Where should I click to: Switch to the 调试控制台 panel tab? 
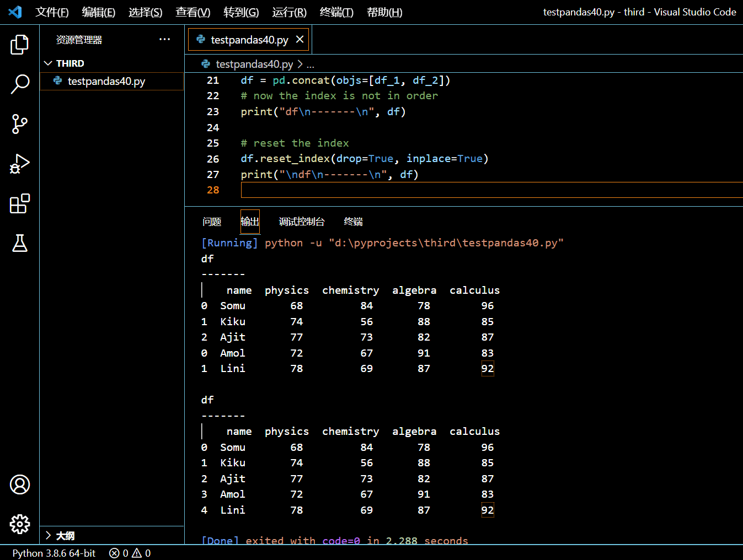302,222
